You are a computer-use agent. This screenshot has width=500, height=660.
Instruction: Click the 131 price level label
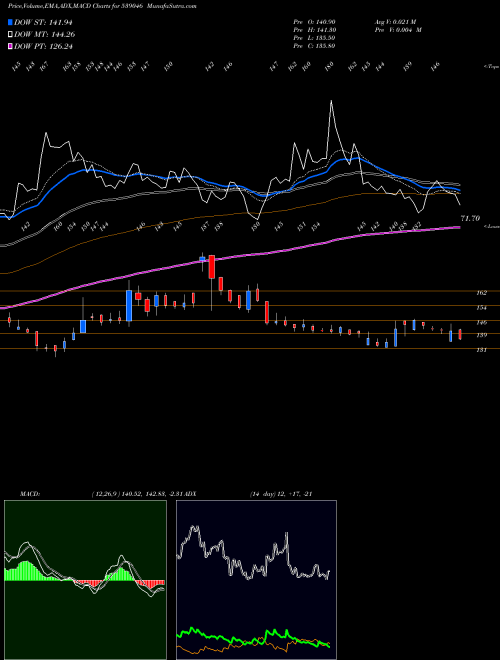pyautogui.click(x=481, y=349)
